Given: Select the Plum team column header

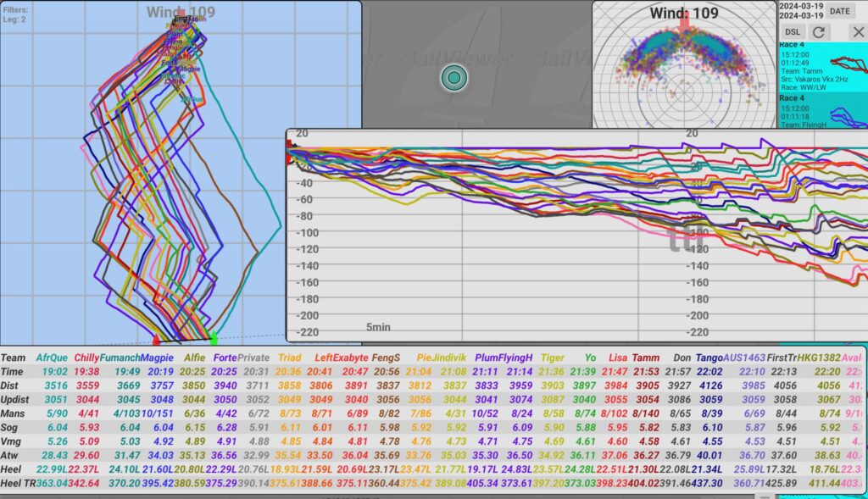Looking at the screenshot, I should 486,358.
